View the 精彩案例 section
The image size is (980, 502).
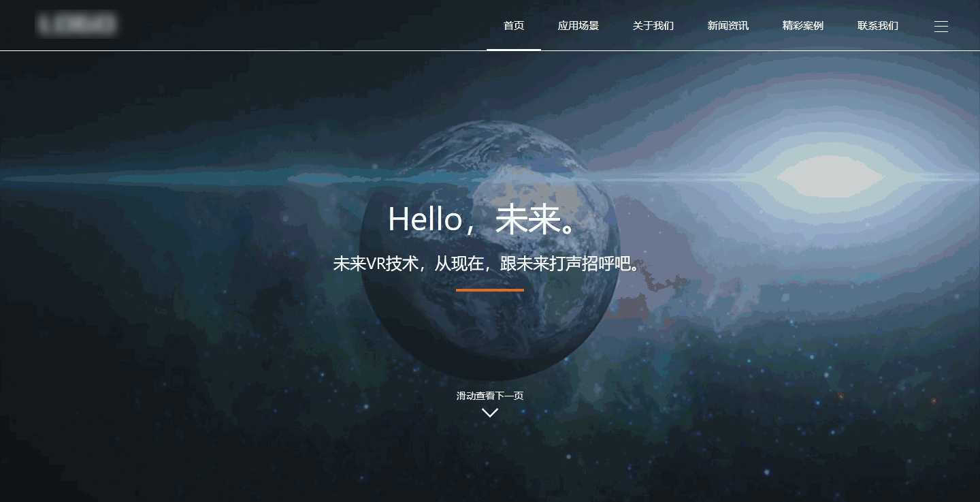(x=803, y=26)
